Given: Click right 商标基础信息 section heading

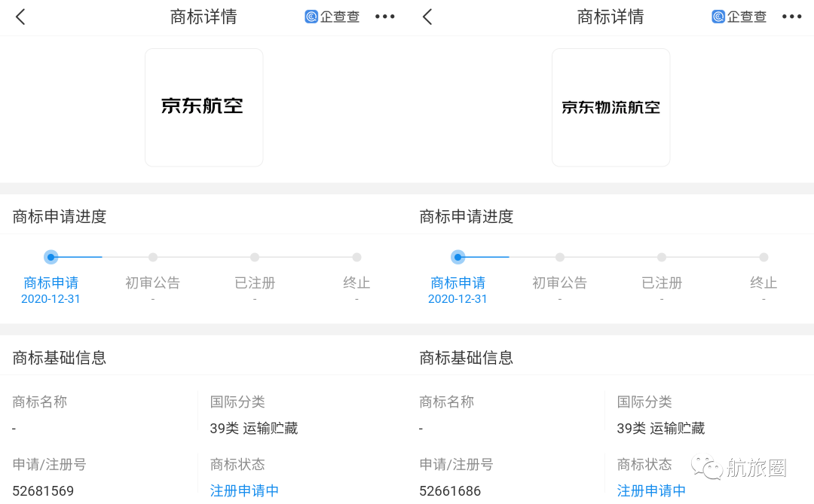Looking at the screenshot, I should (467, 358).
